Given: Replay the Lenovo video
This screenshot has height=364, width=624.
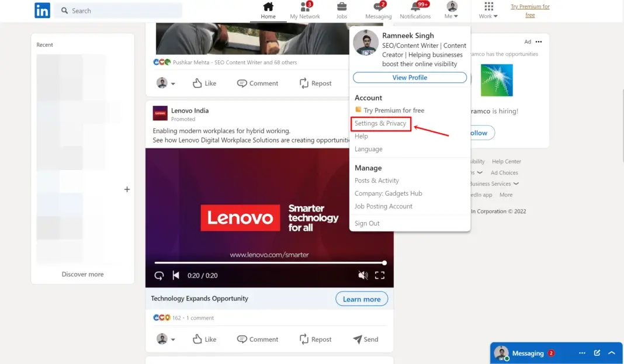Looking at the screenshot, I should tap(159, 275).
